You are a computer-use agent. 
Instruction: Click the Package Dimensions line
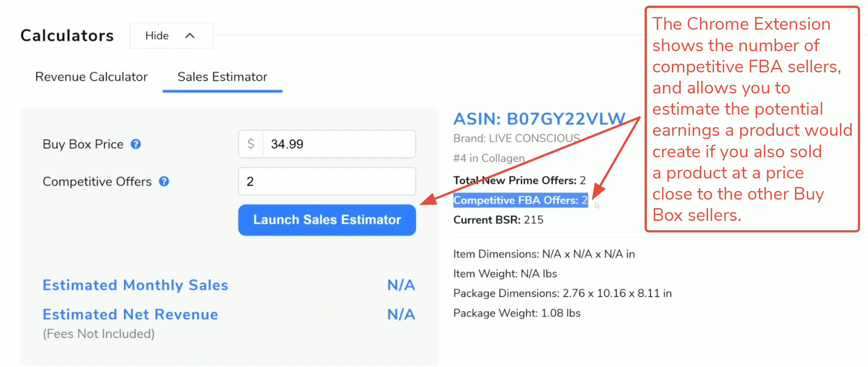[562, 294]
